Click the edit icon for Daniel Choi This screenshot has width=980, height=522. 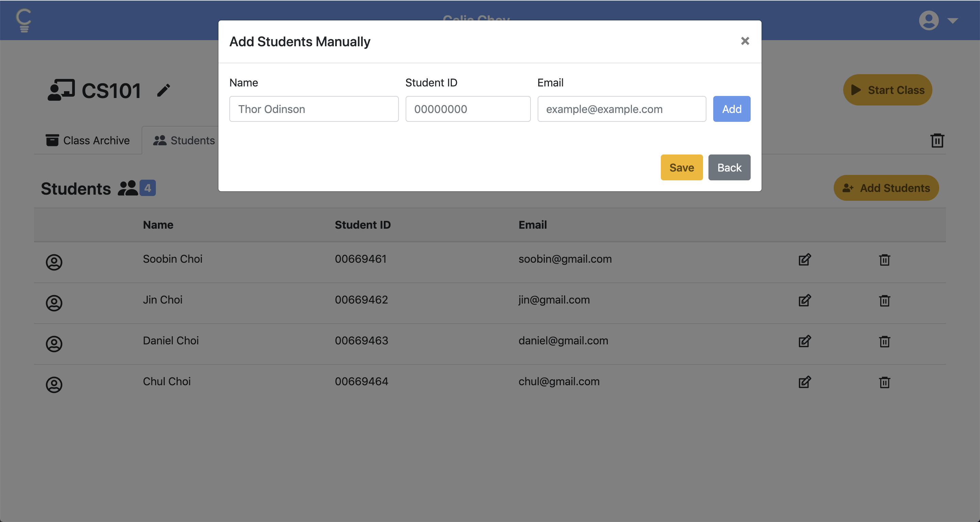tap(804, 341)
